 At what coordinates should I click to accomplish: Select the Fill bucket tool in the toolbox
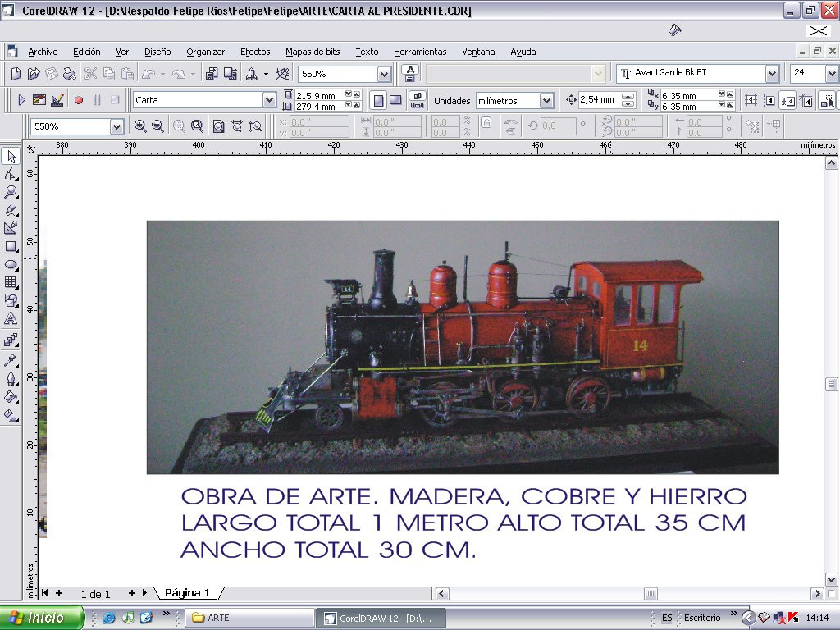(11, 397)
